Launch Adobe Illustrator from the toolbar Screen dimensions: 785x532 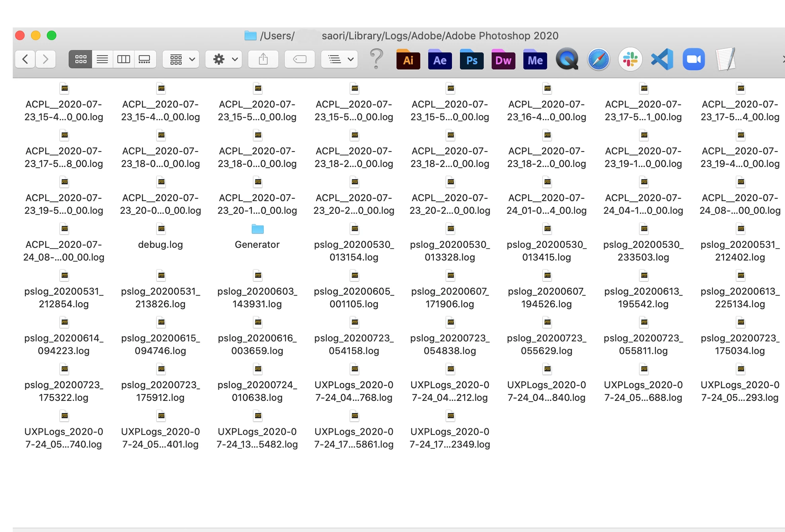pos(408,60)
